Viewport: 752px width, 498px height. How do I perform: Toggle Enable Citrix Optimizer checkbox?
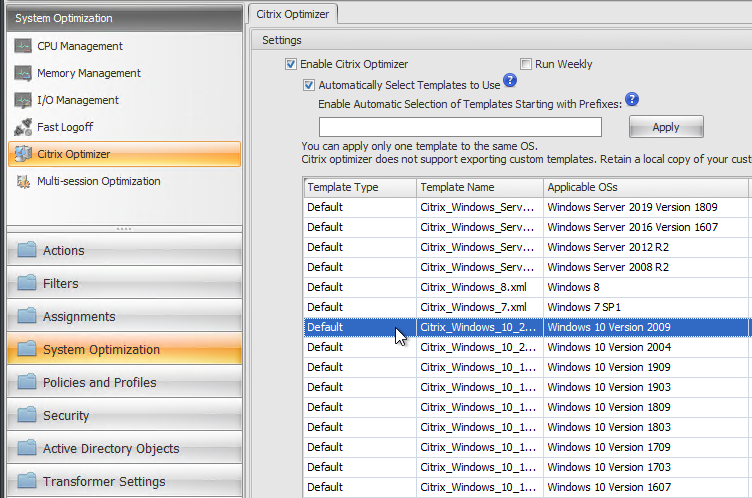click(291, 64)
